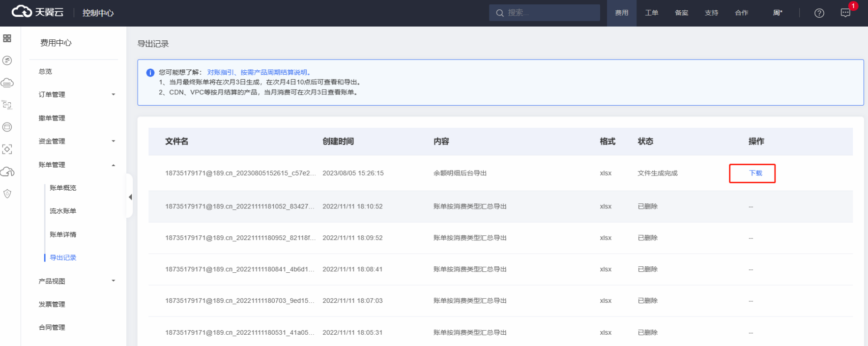The height and width of the screenshot is (346, 868).
Task: Click the shield security icon in sidebar
Action: [7, 194]
